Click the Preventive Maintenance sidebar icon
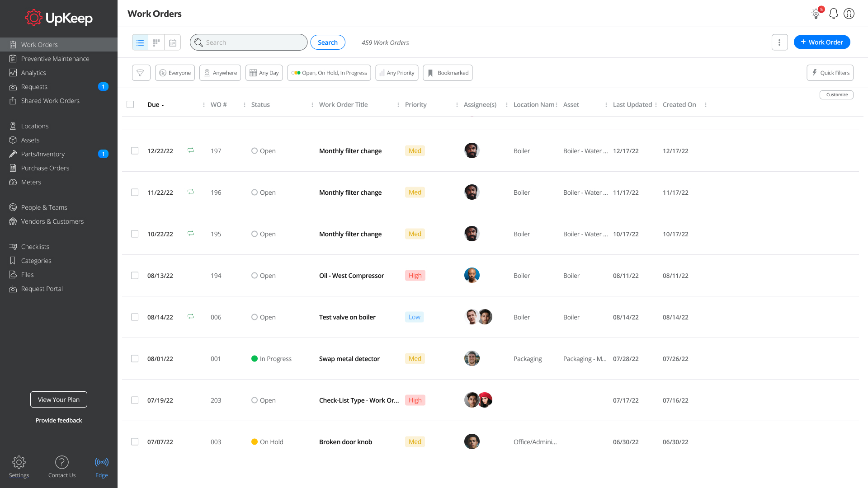The image size is (868, 488). 13,58
